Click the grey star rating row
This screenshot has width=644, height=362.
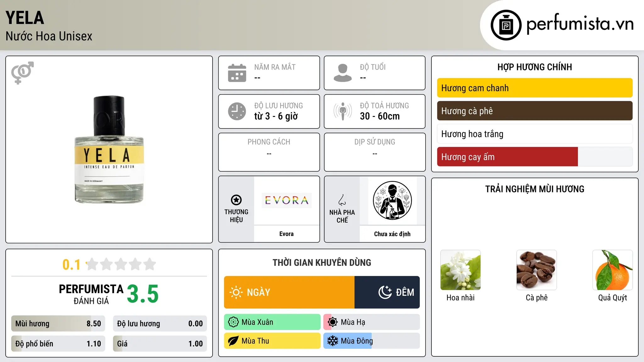point(121,264)
